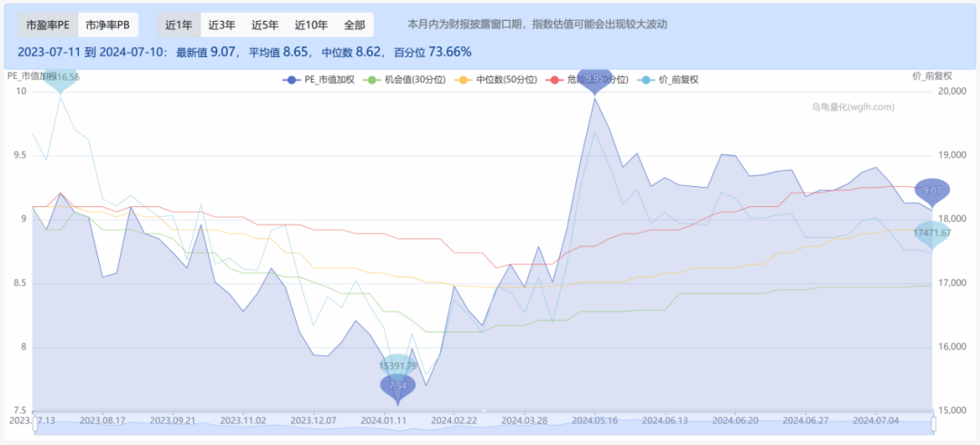Viewport: 980px width, 445px height.
Task: Click the price peak marker at top left
Action: 60,78
